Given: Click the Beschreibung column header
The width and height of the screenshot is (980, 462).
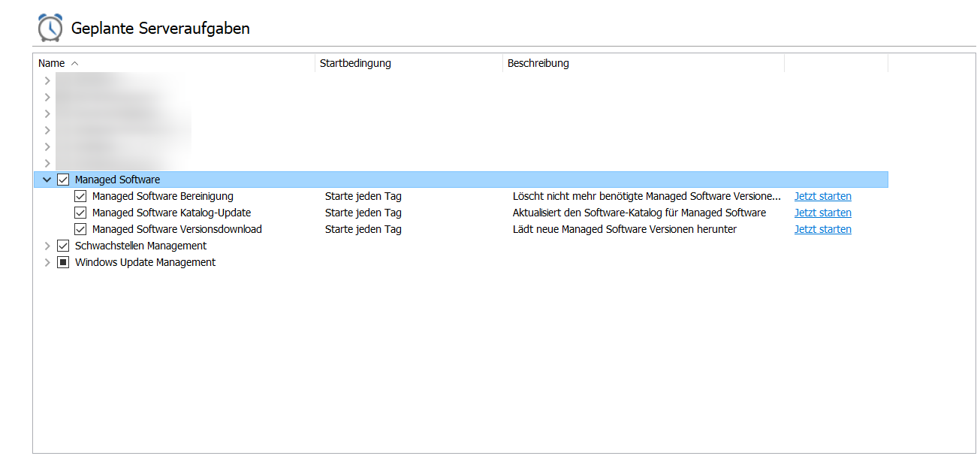Looking at the screenshot, I should pyautogui.click(x=538, y=63).
